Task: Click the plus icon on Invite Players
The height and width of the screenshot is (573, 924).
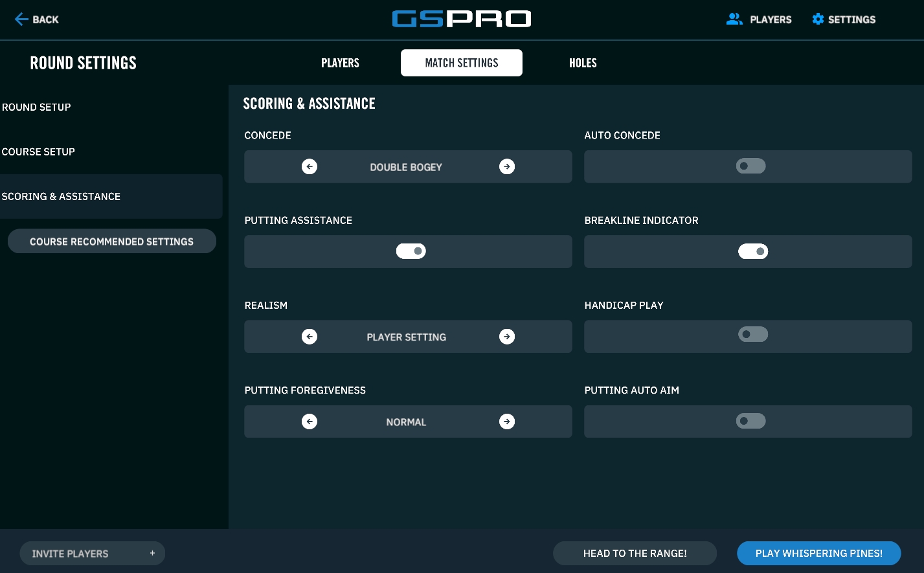Action: [x=152, y=553]
